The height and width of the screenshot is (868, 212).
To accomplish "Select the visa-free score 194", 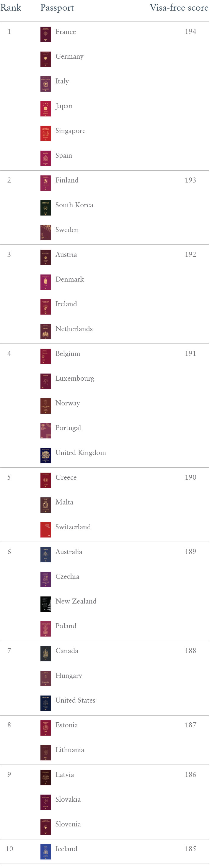I will click(x=190, y=32).
